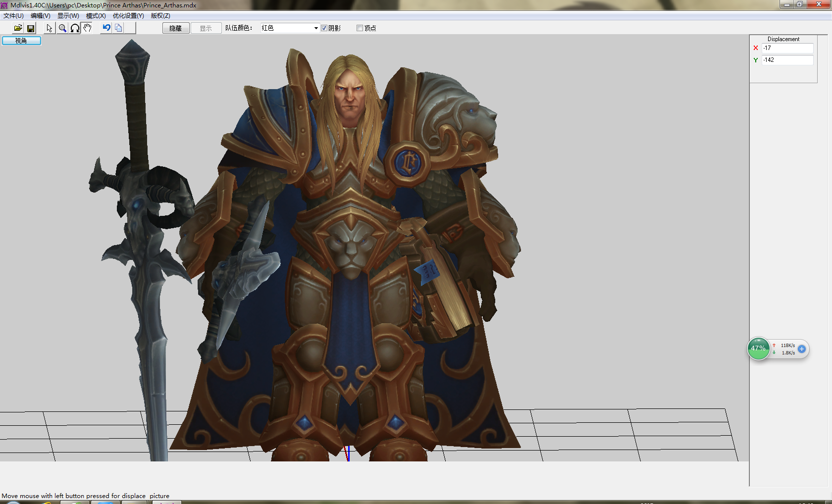Screen dimensions: 832x504
Task: Enable the 顶点 vertex checkbox
Action: (360, 28)
